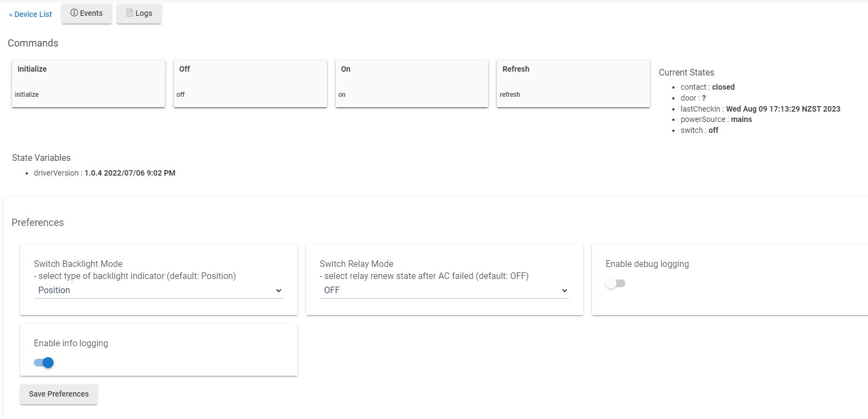
Task: Click the info icon on Events button
Action: 74,13
